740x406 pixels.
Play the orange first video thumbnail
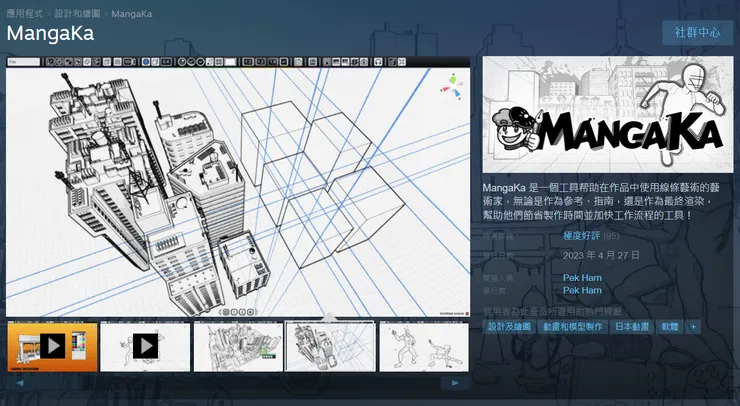coord(52,347)
